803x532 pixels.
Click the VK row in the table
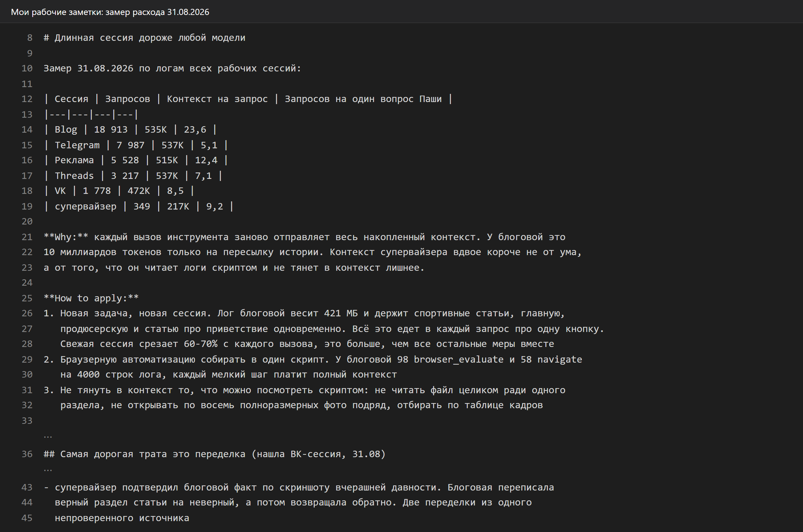point(119,191)
